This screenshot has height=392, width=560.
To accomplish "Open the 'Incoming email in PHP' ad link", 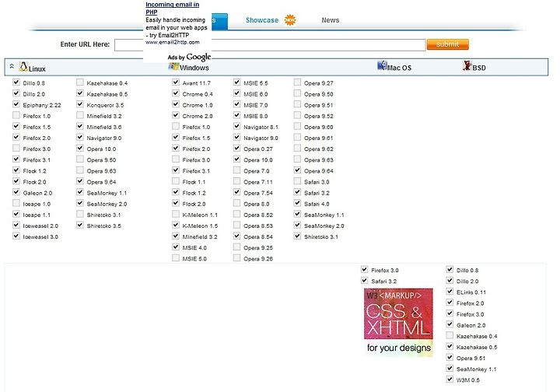I will point(172,9).
